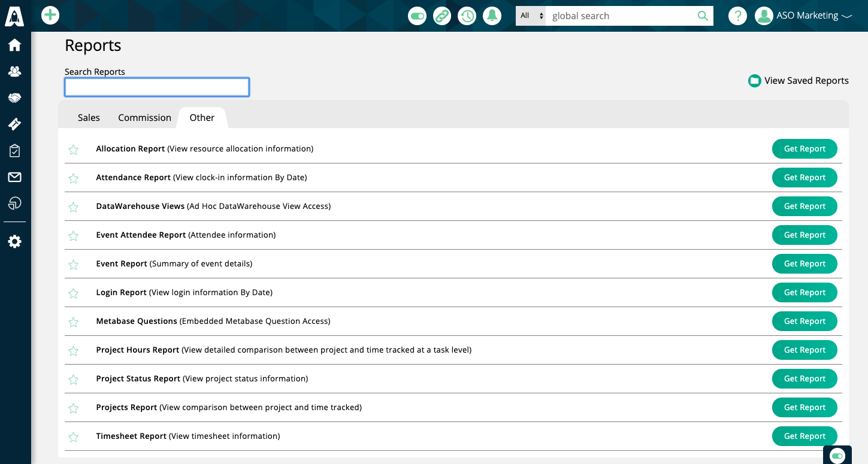Open the All search scope dropdown

(x=531, y=16)
